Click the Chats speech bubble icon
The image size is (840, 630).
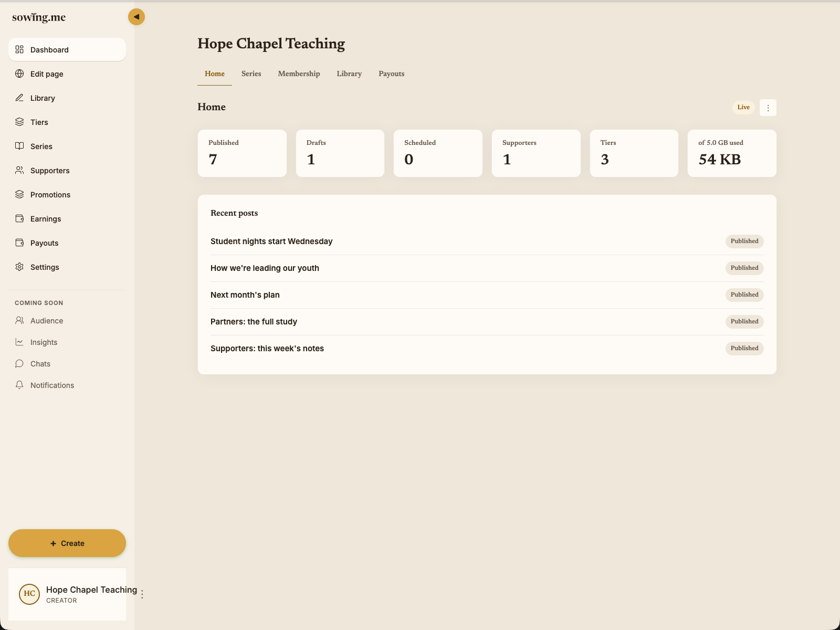click(x=19, y=363)
